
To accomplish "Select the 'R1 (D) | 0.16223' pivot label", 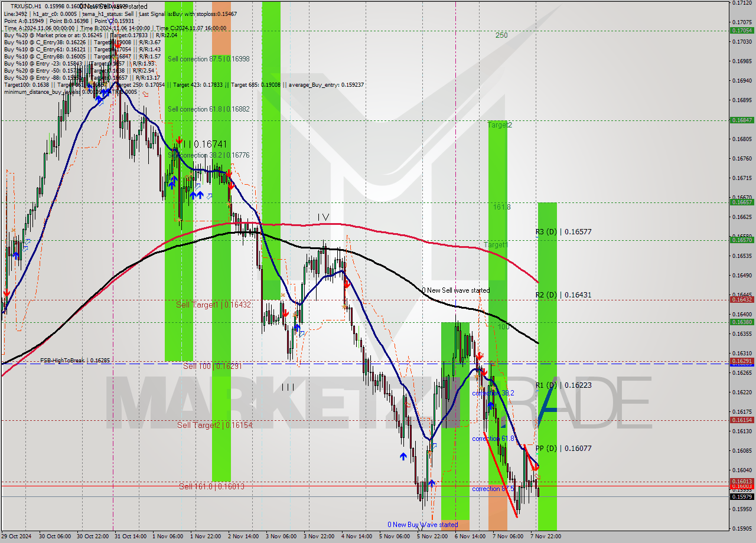I will coord(563,385).
